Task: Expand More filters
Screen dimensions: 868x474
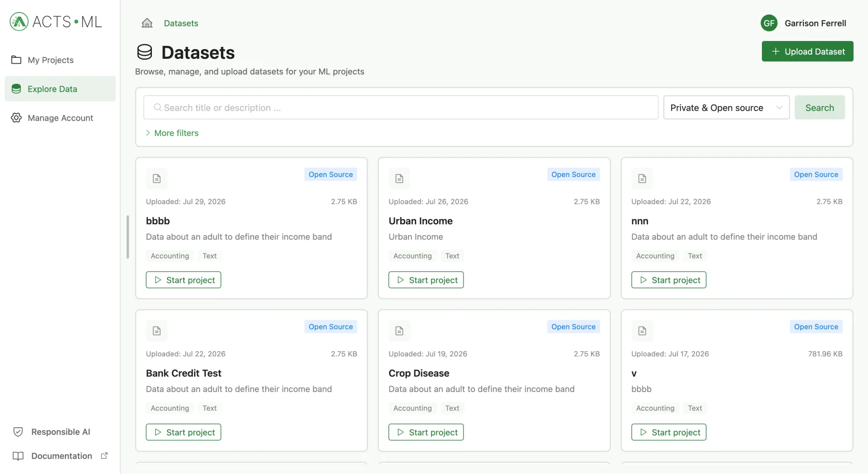Action: click(172, 133)
